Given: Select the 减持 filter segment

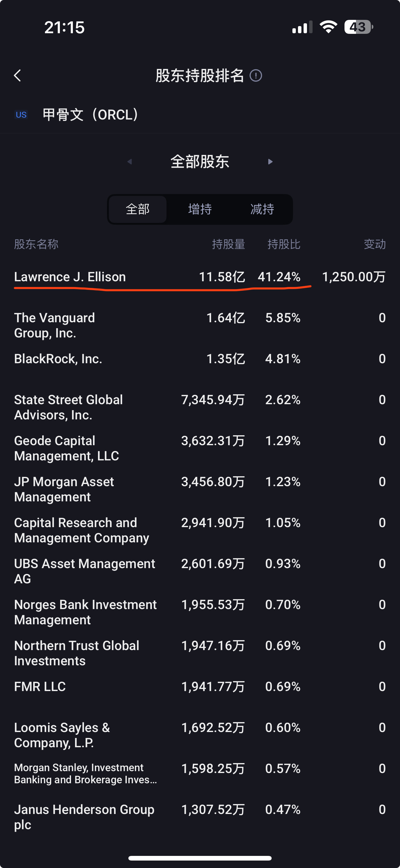Looking at the screenshot, I should (x=262, y=209).
